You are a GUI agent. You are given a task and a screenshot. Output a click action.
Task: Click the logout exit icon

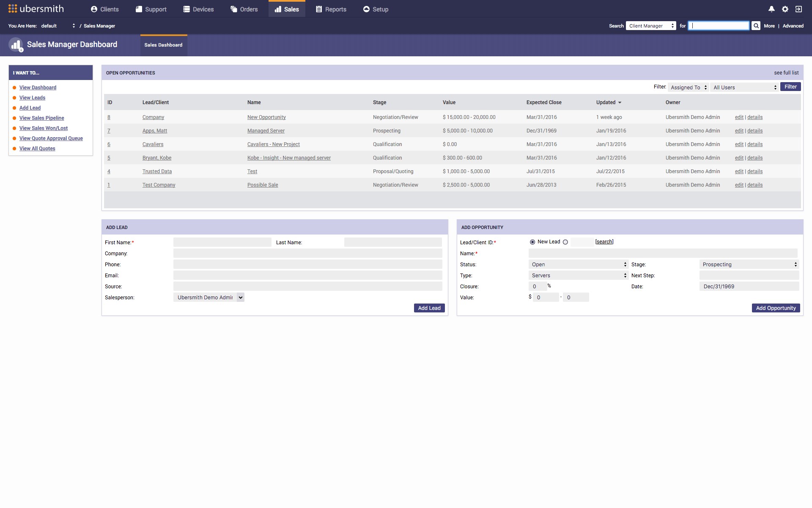(798, 9)
